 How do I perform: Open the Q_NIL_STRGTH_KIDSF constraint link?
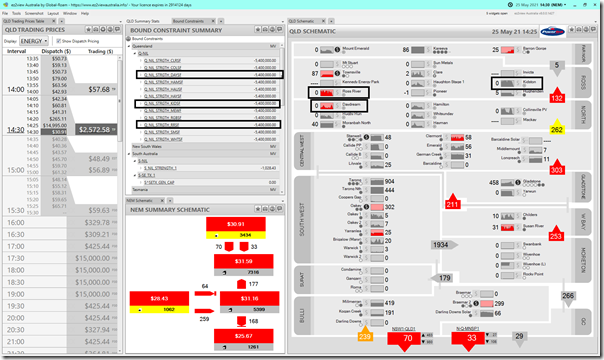pos(162,104)
